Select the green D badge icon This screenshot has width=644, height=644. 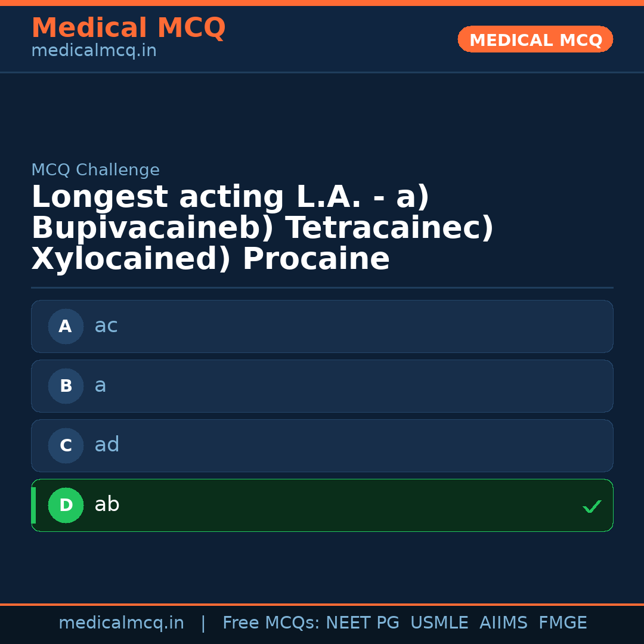pos(66,505)
